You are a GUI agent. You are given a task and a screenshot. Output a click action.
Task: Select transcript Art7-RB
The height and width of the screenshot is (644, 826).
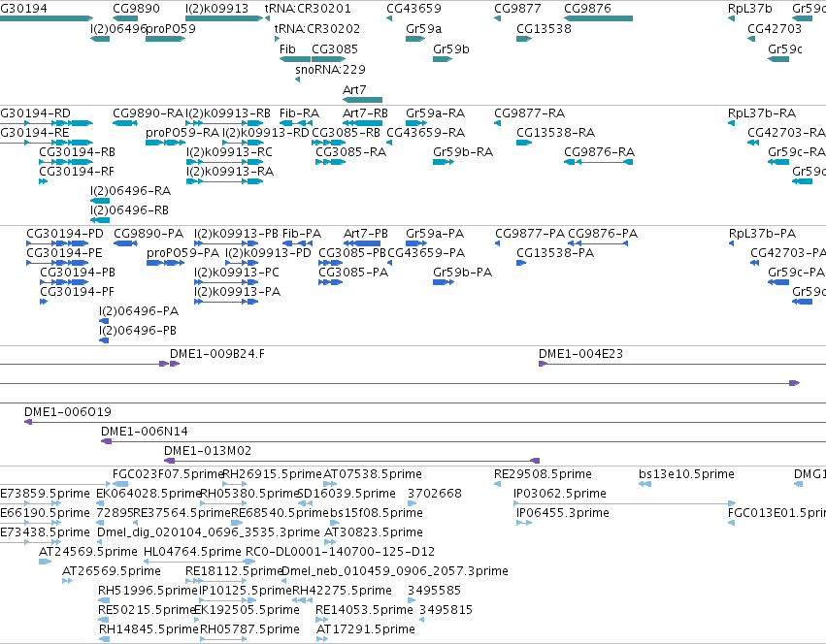pos(365,113)
